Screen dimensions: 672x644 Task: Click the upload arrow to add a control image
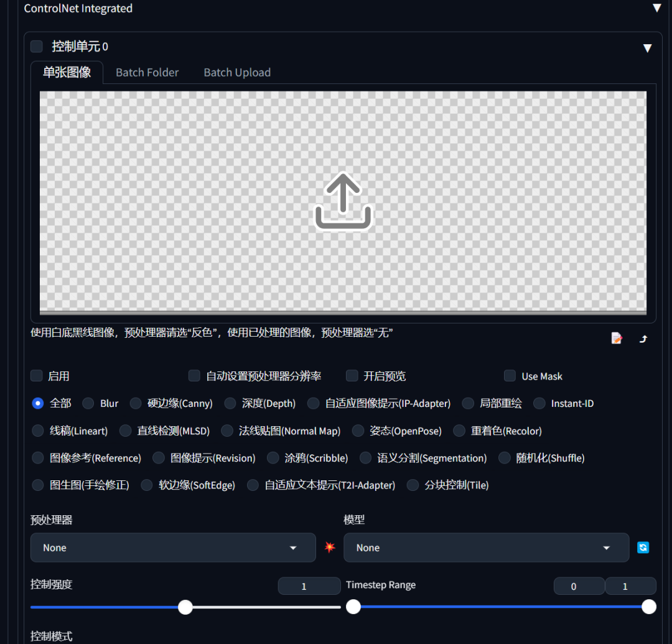(343, 201)
